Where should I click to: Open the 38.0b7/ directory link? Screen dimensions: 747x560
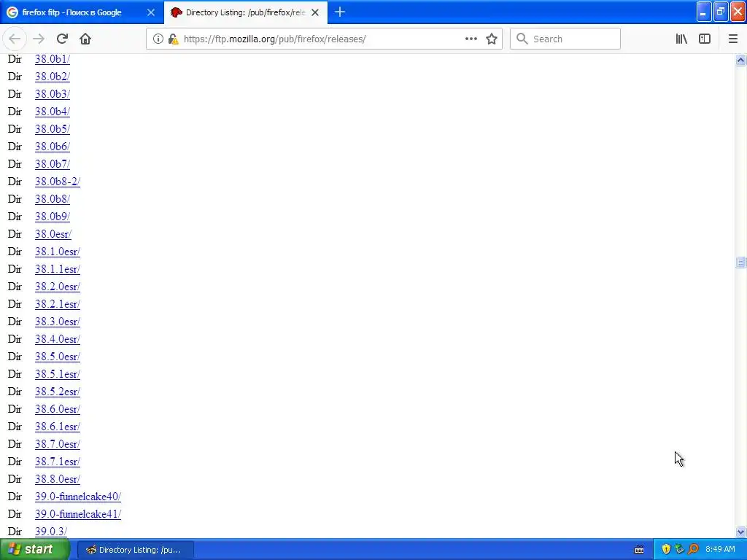53,164
